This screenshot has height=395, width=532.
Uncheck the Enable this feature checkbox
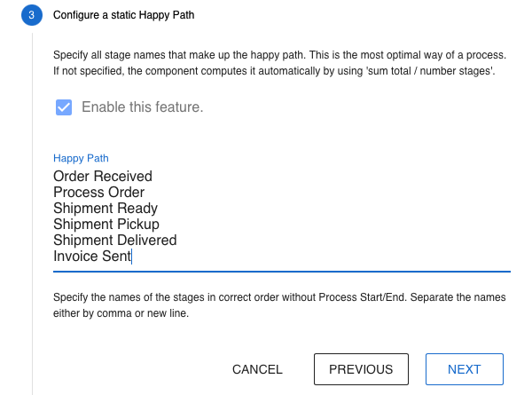point(64,107)
